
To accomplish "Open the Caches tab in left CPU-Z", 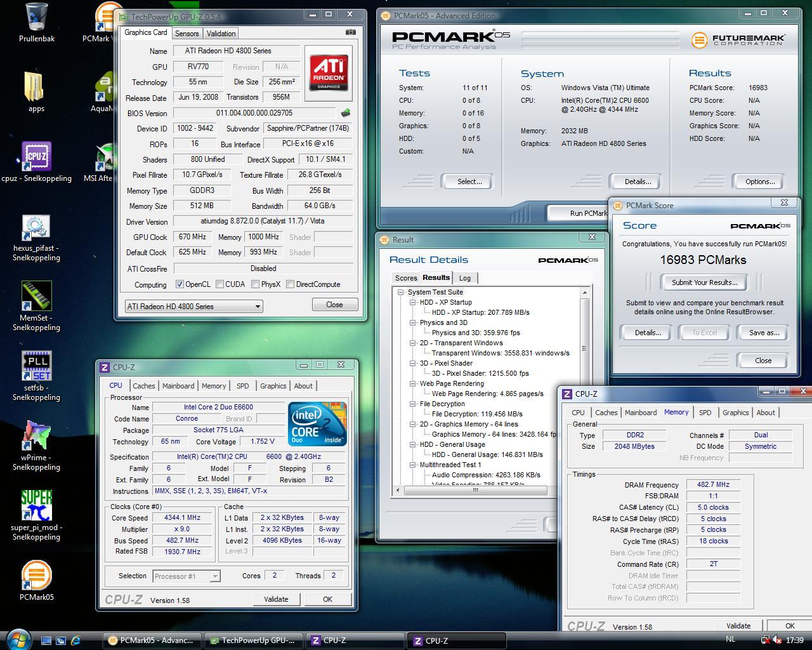I will pyautogui.click(x=143, y=386).
